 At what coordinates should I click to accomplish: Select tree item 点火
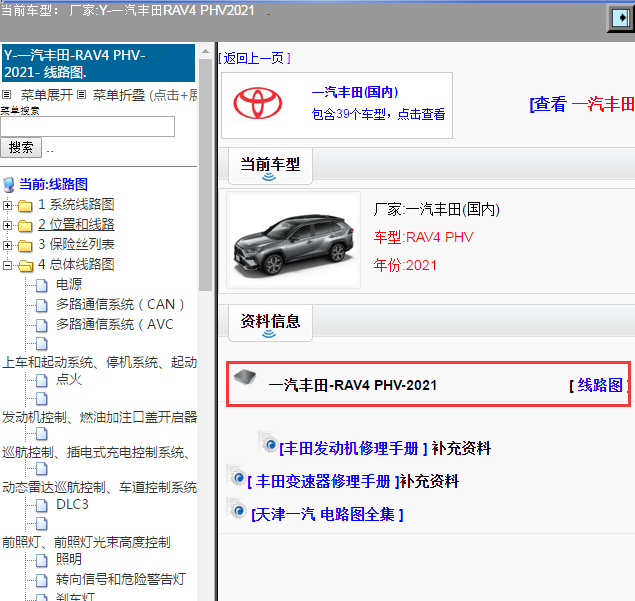[x=69, y=379]
